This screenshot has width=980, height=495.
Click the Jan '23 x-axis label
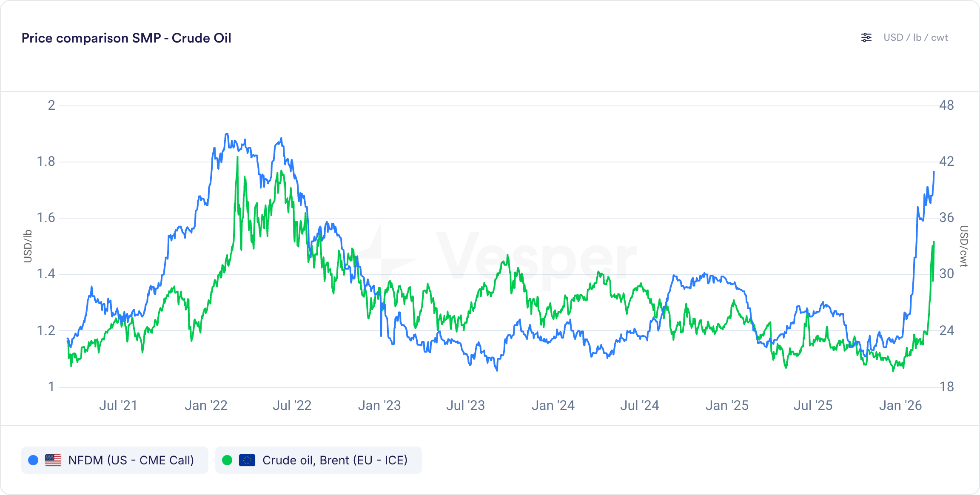(x=380, y=405)
